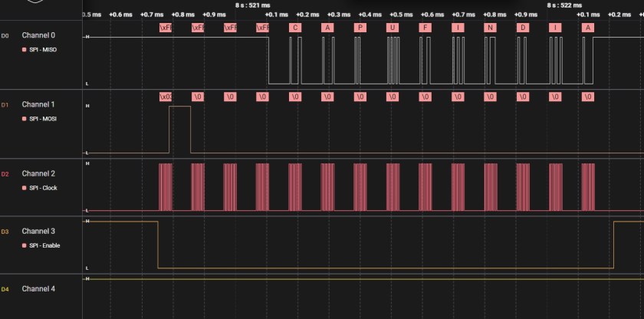The image size is (644, 319).
Task: Click the '8 s : 522 ms' timeline label
Action: (564, 5)
